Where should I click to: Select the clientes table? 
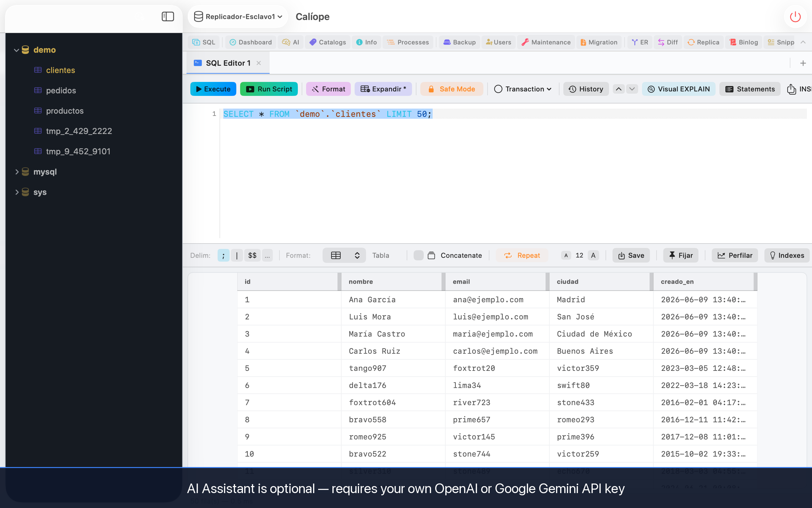pyautogui.click(x=60, y=70)
